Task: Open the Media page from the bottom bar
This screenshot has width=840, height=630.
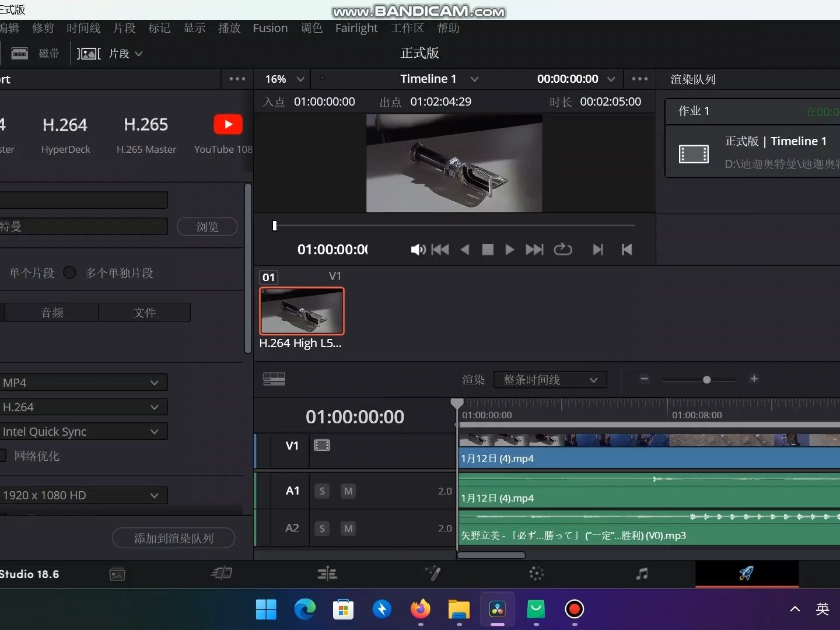Action: pos(117,574)
